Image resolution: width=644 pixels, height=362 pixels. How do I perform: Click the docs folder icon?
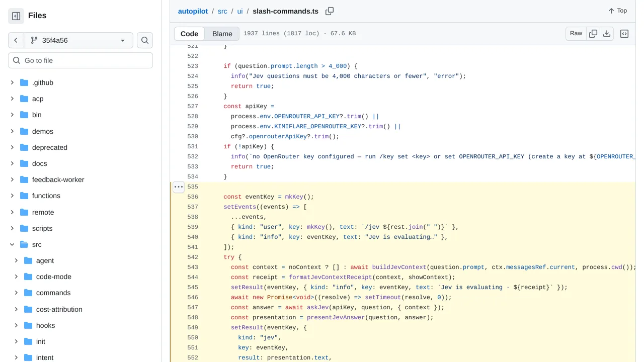(24, 163)
